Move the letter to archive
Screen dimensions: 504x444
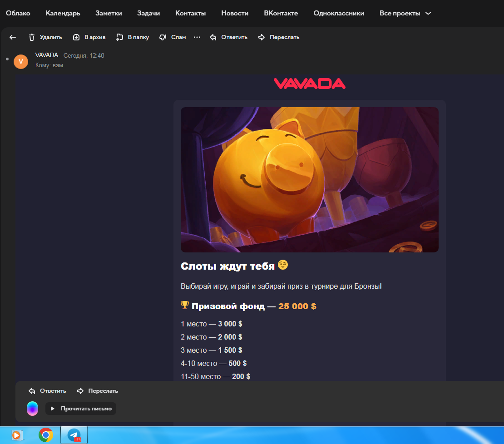(x=89, y=37)
